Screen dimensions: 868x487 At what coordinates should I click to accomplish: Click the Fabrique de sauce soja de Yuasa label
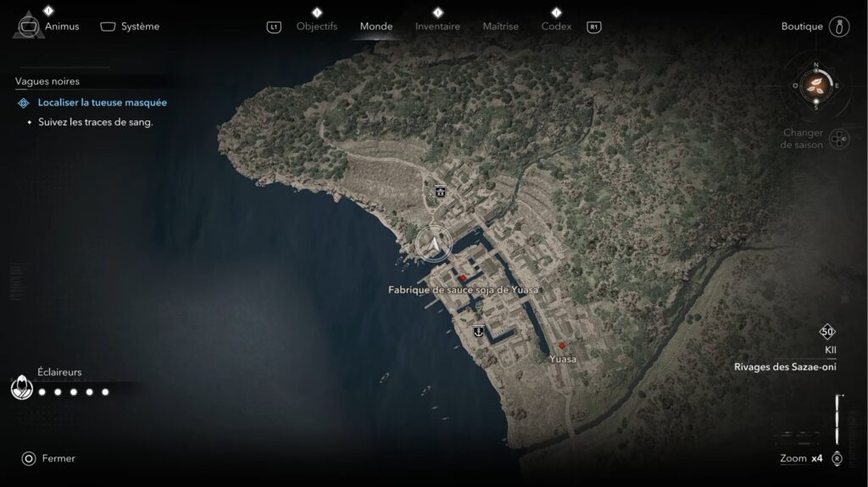(464, 290)
